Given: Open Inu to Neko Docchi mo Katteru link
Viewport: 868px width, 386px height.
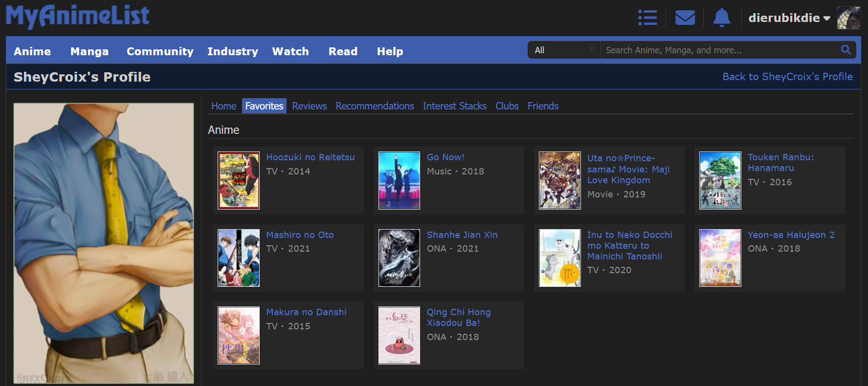Looking at the screenshot, I should (x=630, y=246).
